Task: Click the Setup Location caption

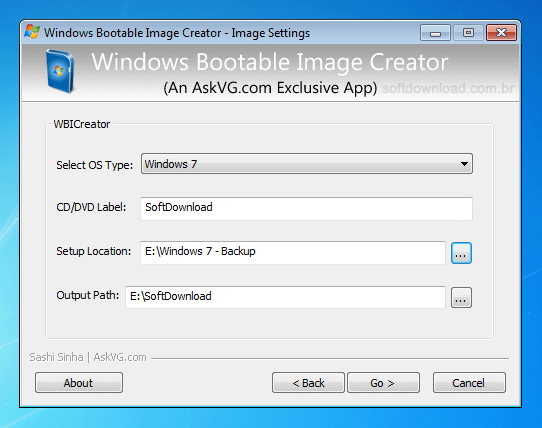Action: click(94, 251)
